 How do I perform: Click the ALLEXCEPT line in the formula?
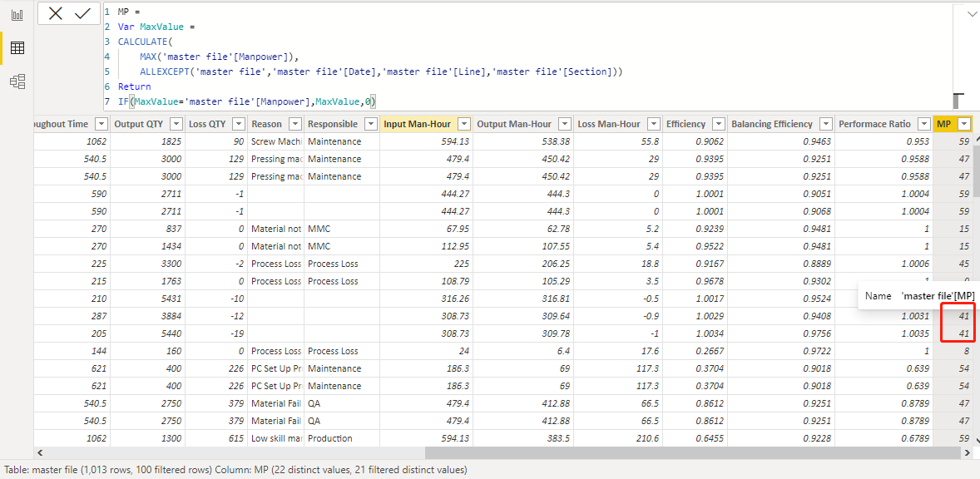[381, 72]
